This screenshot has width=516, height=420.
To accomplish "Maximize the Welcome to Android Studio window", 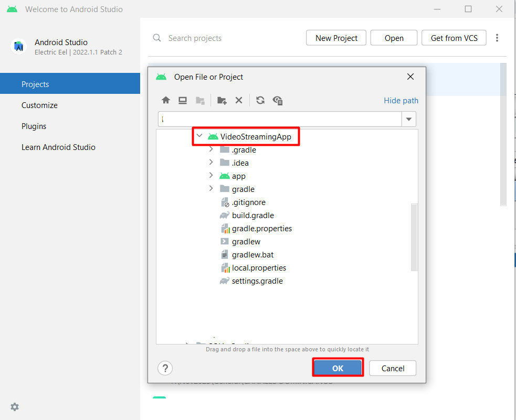I will click(x=468, y=9).
